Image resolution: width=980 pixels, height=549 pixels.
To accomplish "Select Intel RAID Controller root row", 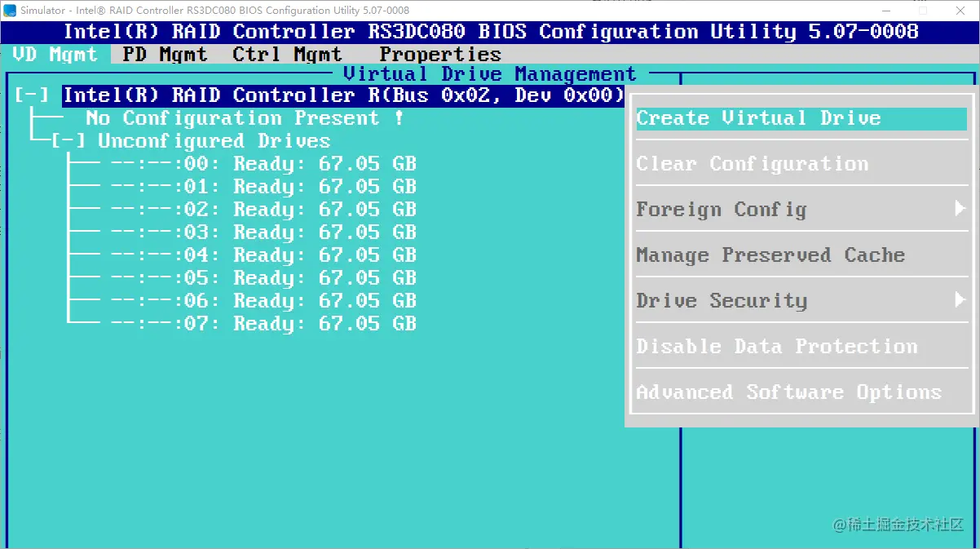I will coord(344,95).
